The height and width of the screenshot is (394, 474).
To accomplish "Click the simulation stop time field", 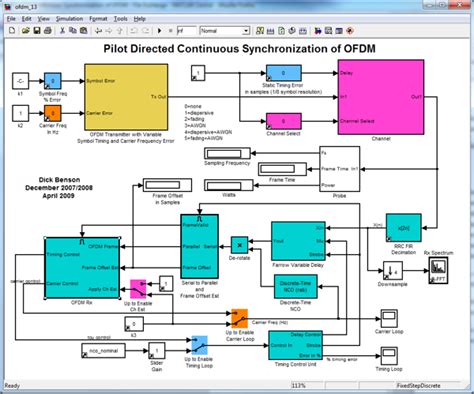I will [186, 31].
